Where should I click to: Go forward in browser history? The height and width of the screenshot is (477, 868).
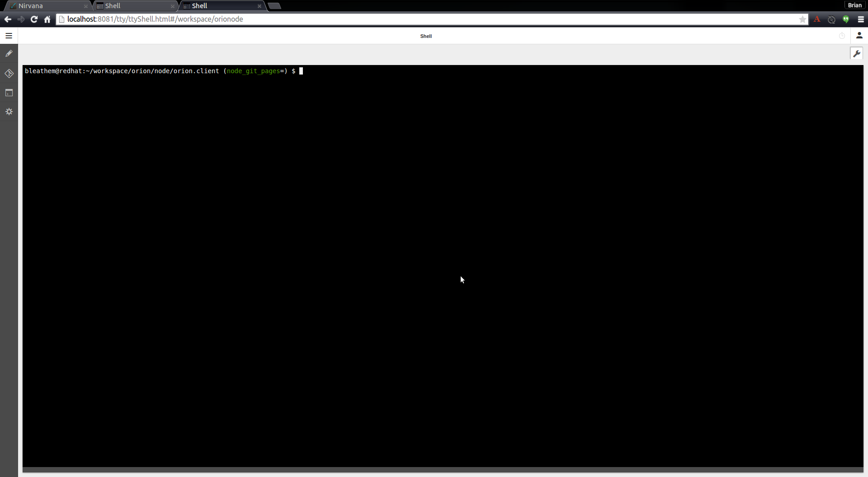21,19
